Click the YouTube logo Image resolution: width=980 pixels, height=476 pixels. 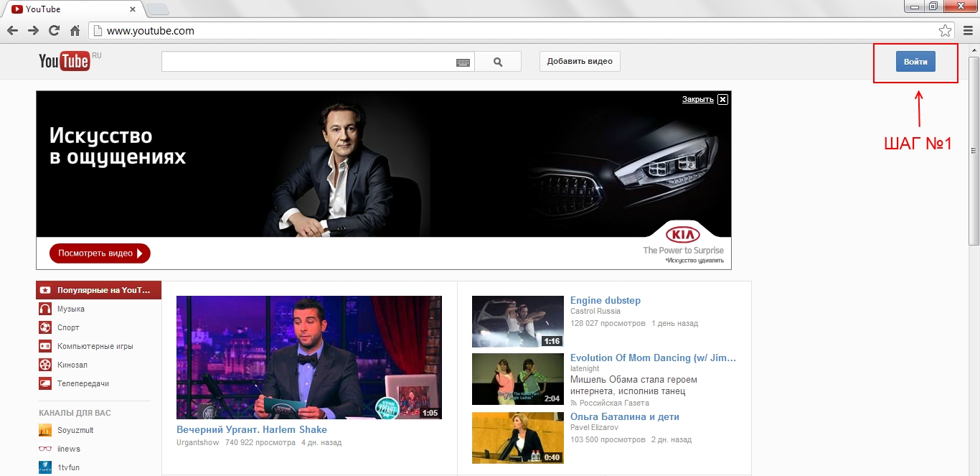pos(65,61)
